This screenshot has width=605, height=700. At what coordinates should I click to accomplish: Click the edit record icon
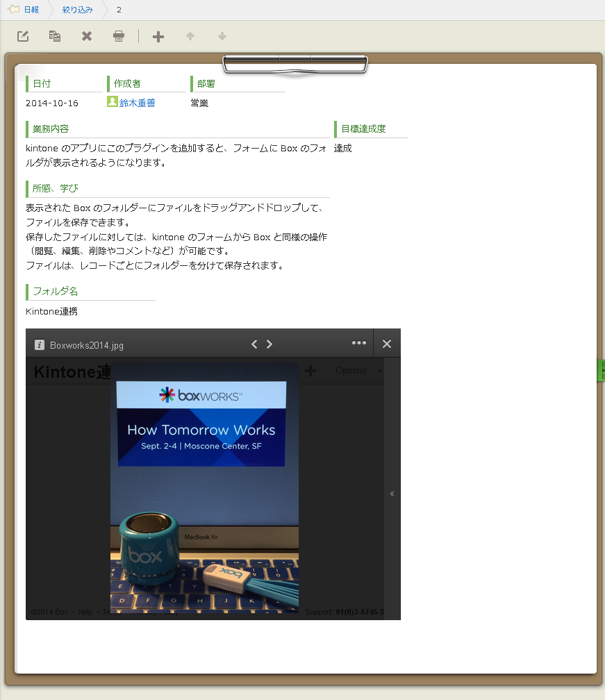click(x=23, y=36)
